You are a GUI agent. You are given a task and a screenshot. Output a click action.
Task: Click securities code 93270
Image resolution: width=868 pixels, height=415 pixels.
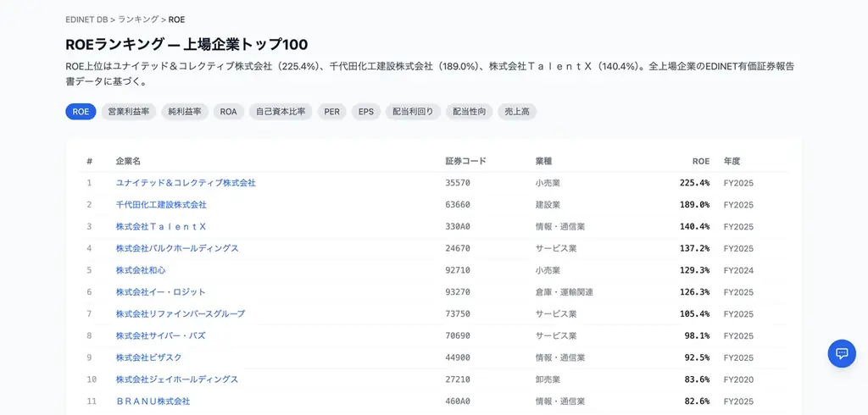458,292
